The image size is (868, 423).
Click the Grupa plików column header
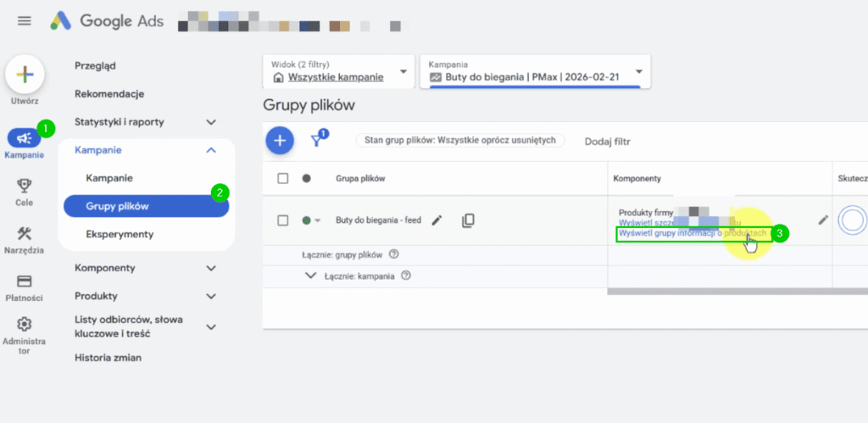tap(360, 178)
